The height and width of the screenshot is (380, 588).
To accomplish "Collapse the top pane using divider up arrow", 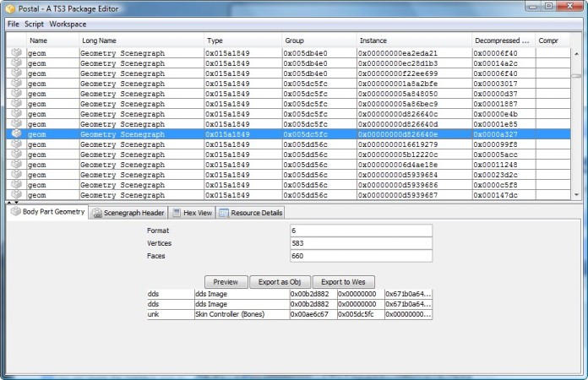I will tap(9, 203).
